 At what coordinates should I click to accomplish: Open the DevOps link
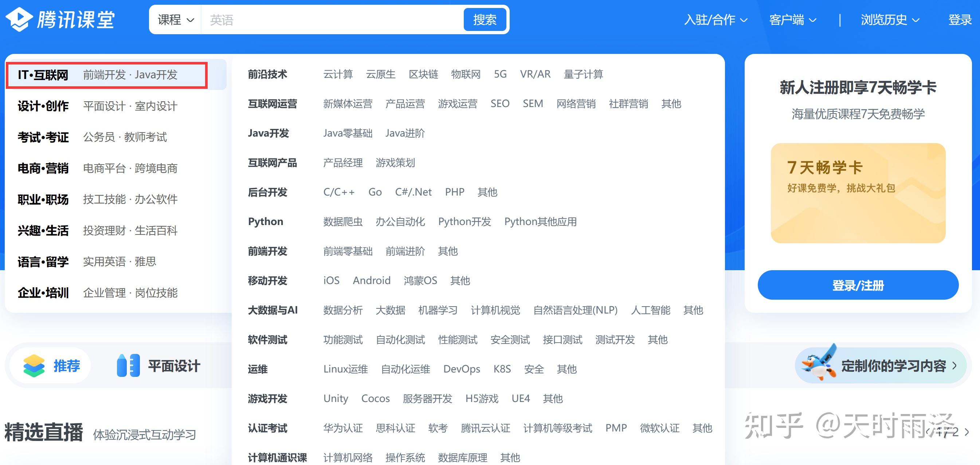pyautogui.click(x=462, y=369)
